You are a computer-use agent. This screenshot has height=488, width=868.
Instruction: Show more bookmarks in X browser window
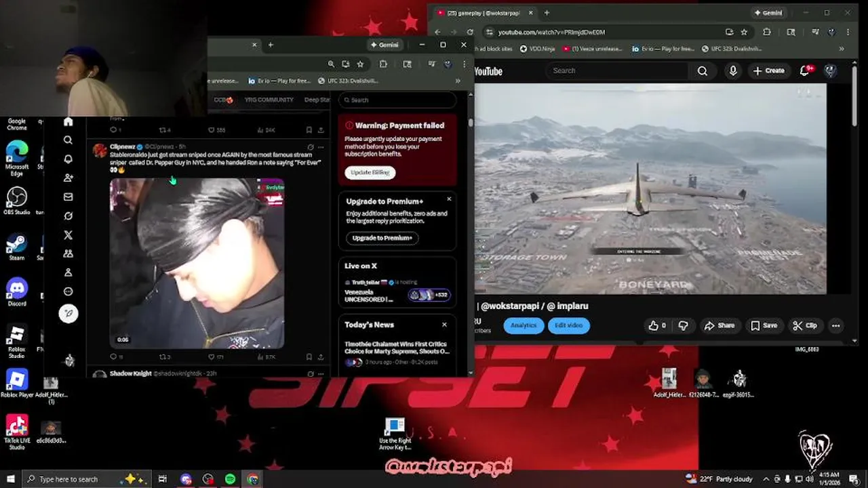(458, 81)
